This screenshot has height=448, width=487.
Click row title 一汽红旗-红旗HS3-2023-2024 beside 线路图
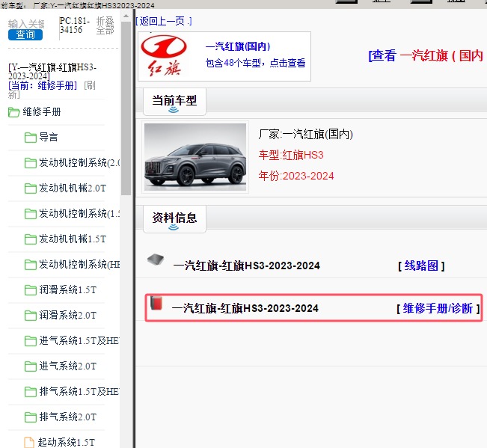(x=247, y=266)
